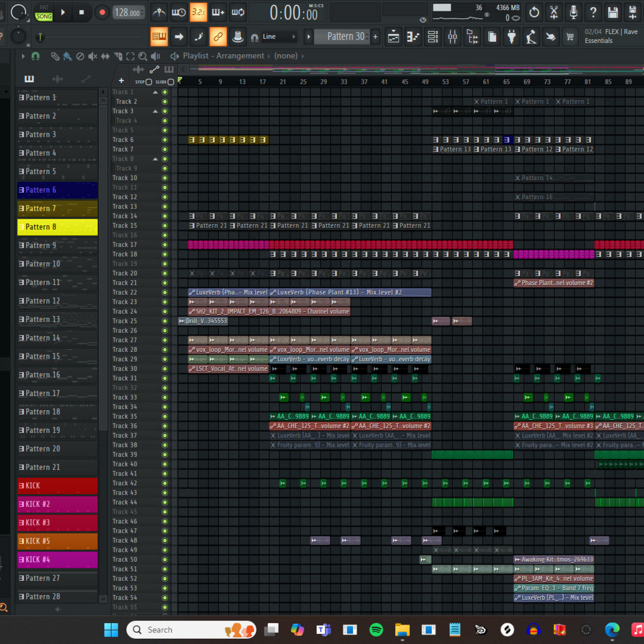Open the Piano roll view
Image resolution: width=644 pixels, height=644 pixels.
(x=413, y=37)
